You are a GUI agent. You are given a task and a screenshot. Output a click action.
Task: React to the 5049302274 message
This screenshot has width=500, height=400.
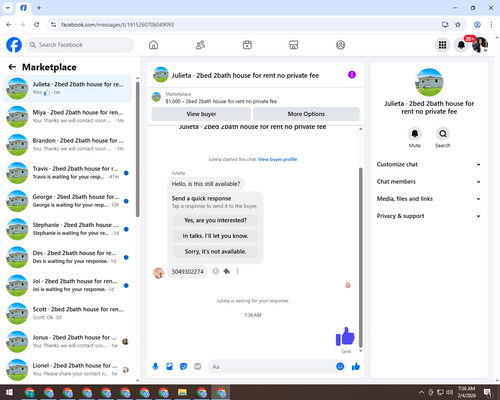point(216,271)
